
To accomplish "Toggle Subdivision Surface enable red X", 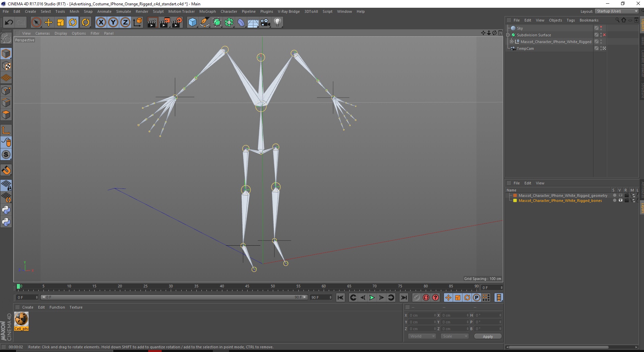I will pyautogui.click(x=604, y=35).
